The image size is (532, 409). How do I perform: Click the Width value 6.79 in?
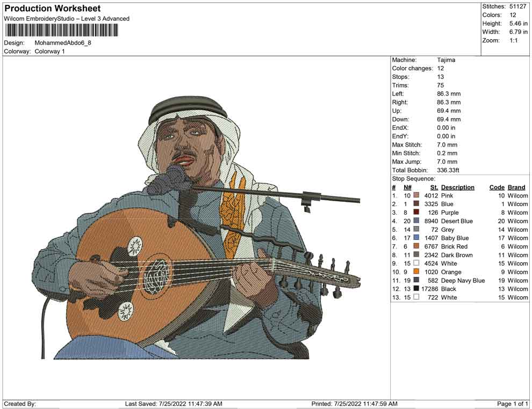(519, 32)
